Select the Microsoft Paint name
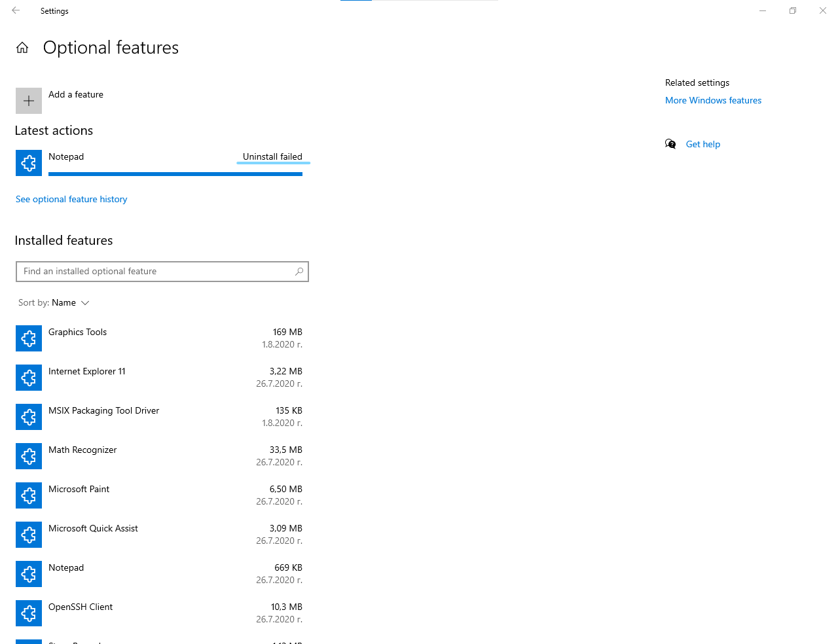The width and height of the screenshot is (838, 644). coord(79,489)
